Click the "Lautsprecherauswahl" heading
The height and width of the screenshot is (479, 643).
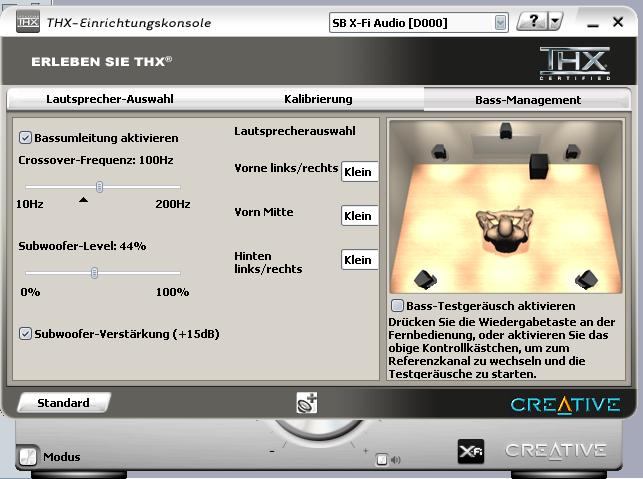295,131
